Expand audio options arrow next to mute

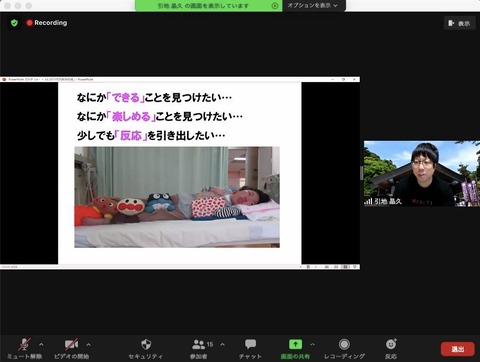click(x=41, y=344)
